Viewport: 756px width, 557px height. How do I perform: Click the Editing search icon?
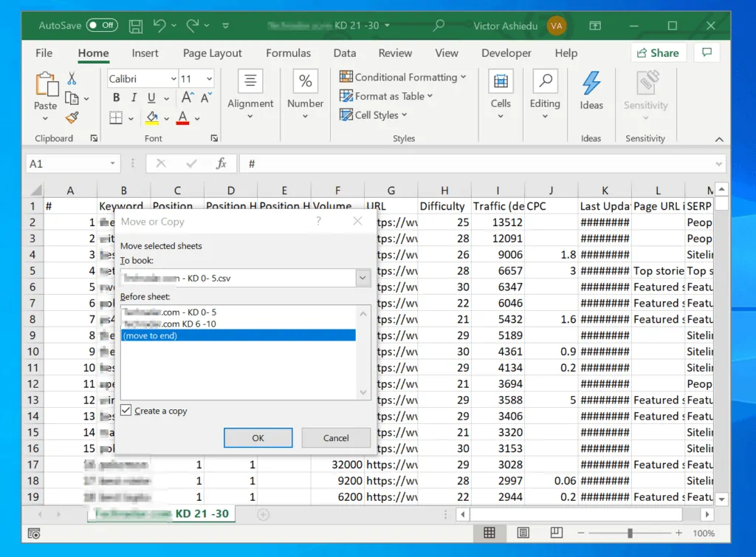pyautogui.click(x=544, y=82)
